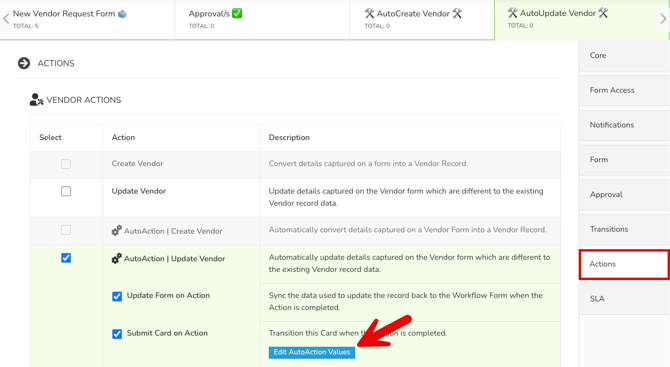670x367 pixels.
Task: Toggle AutoAction Create Vendor checkbox
Action: click(x=66, y=230)
